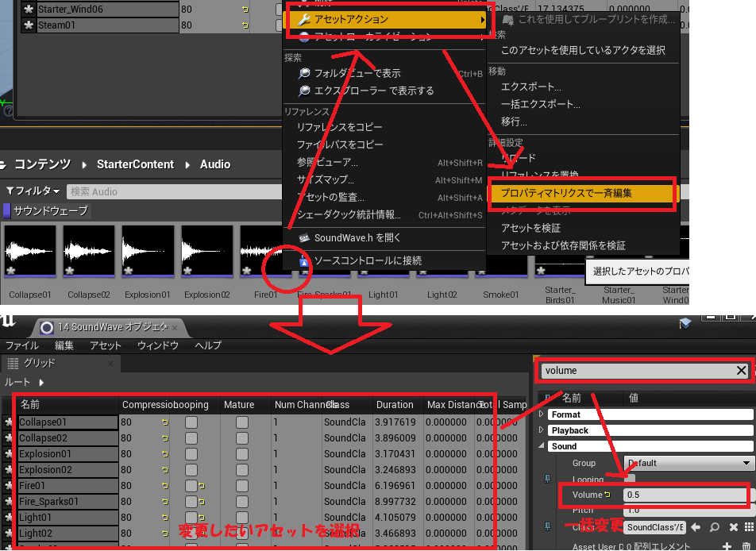
Task: Expand arrow after StarterContent breadcrumb
Action: click(187, 165)
